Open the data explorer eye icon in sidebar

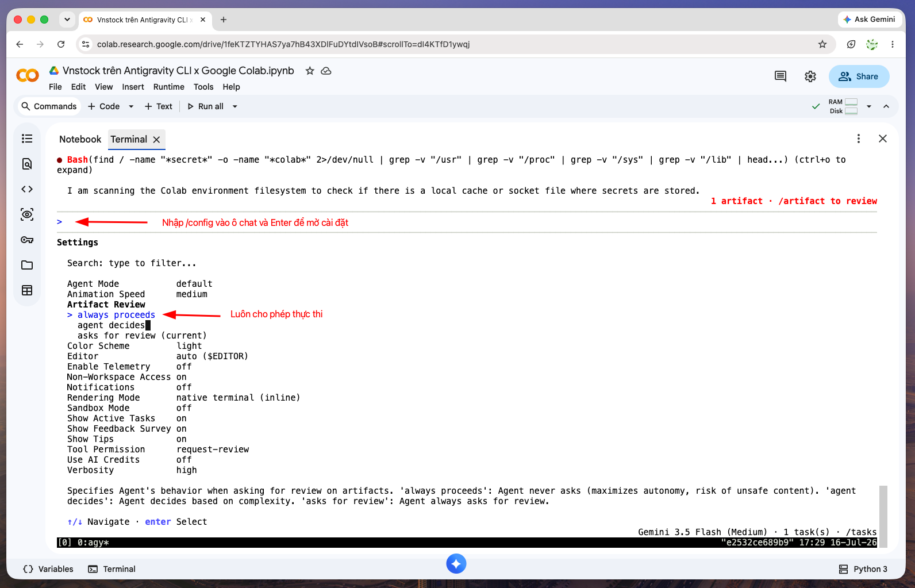click(27, 214)
